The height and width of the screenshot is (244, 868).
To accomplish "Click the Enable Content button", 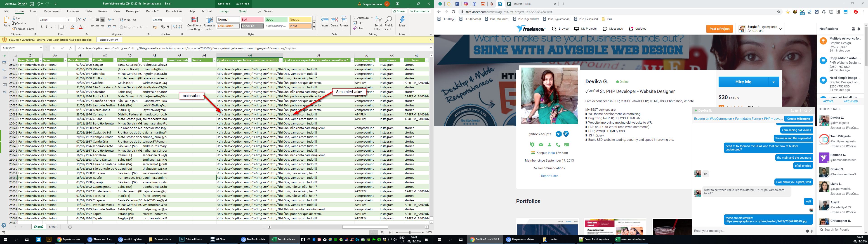I will click(x=109, y=40).
